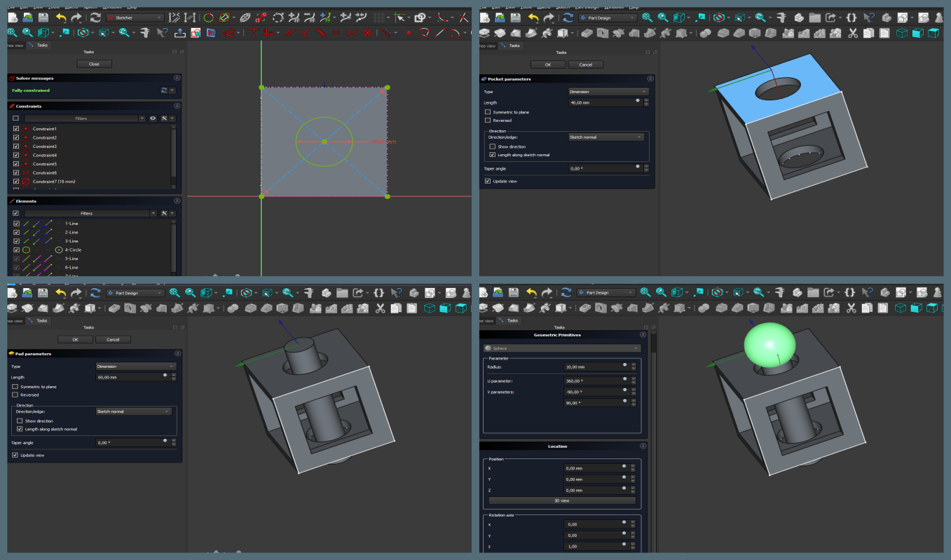Switch to Tasks tab in Pocket window

(511, 46)
